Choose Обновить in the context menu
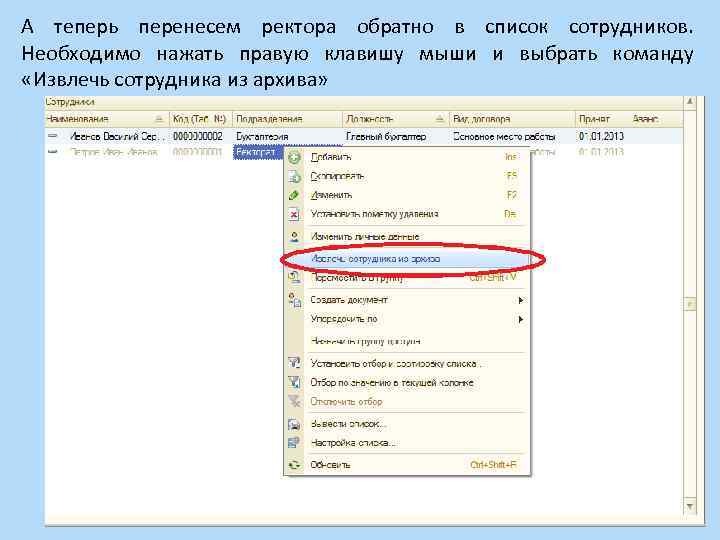Viewport: 720px width, 540px height. coord(407,465)
